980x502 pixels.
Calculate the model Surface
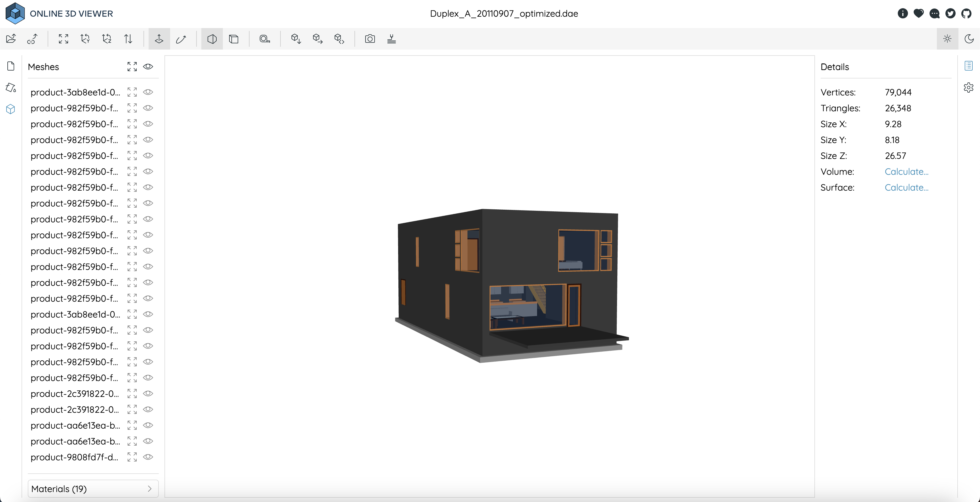[907, 187]
